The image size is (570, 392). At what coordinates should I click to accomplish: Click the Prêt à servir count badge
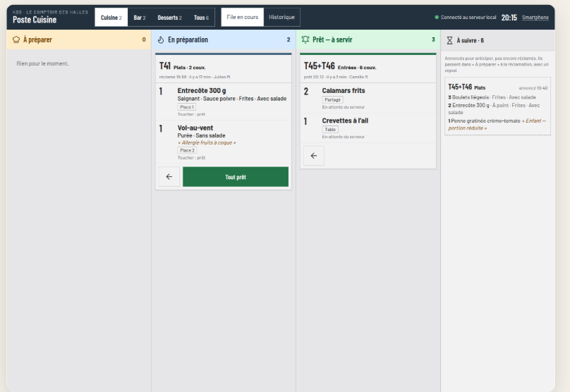click(x=433, y=39)
